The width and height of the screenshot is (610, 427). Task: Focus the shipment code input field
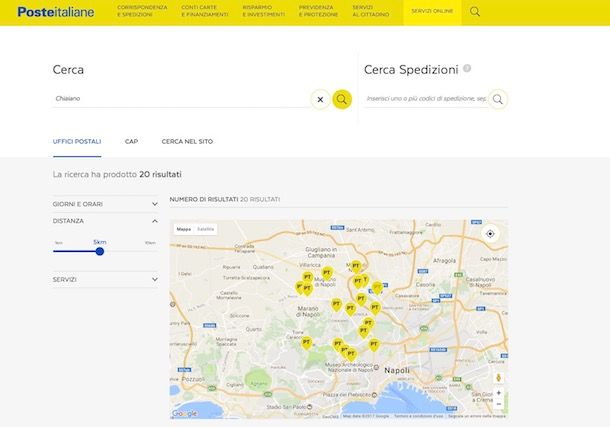coord(426,99)
